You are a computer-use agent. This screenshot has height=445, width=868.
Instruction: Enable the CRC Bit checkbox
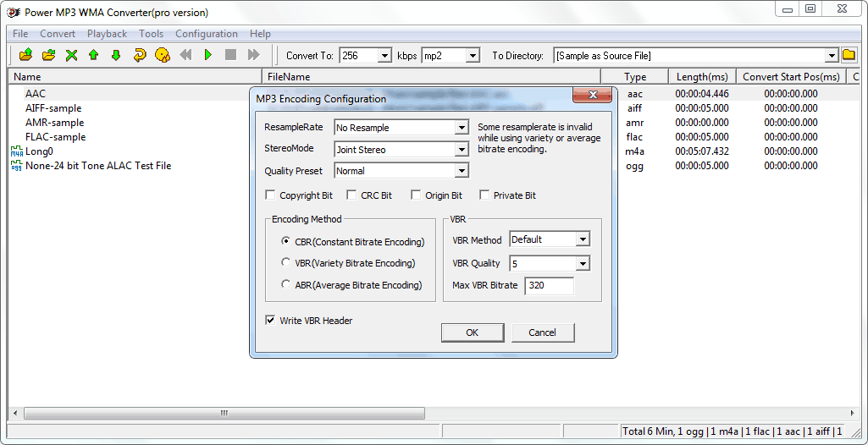[351, 195]
